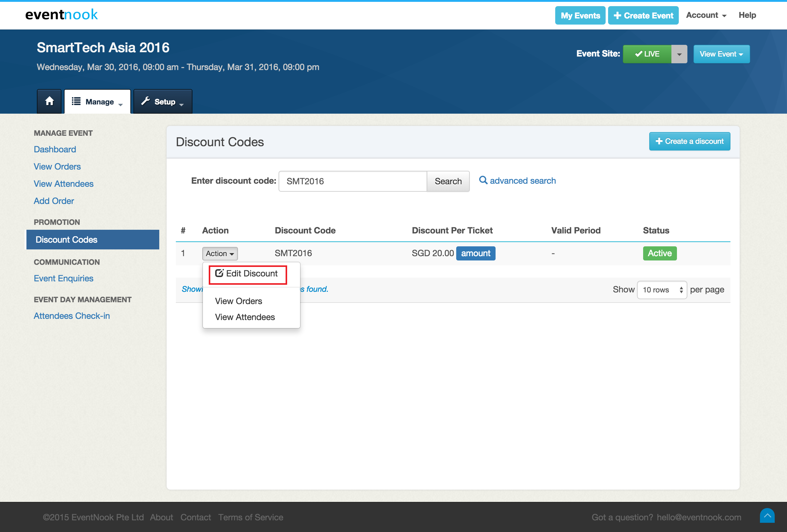The height and width of the screenshot is (532, 787).
Task: Choose View Attendees from the action menu
Action: click(245, 317)
